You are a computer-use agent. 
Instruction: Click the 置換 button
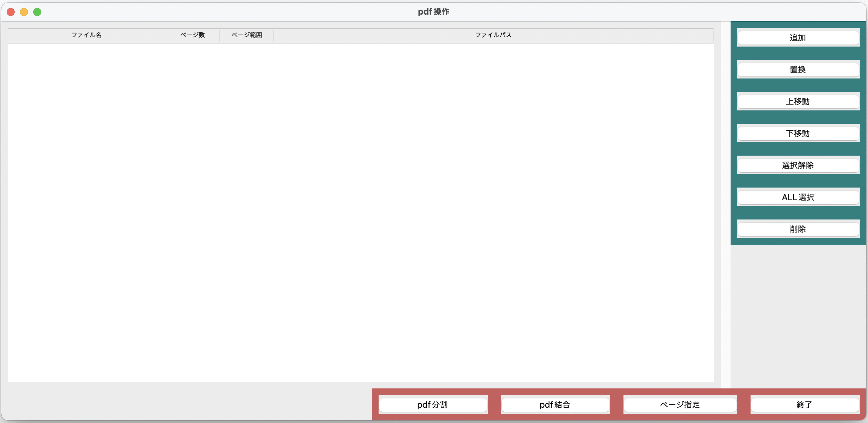click(798, 70)
